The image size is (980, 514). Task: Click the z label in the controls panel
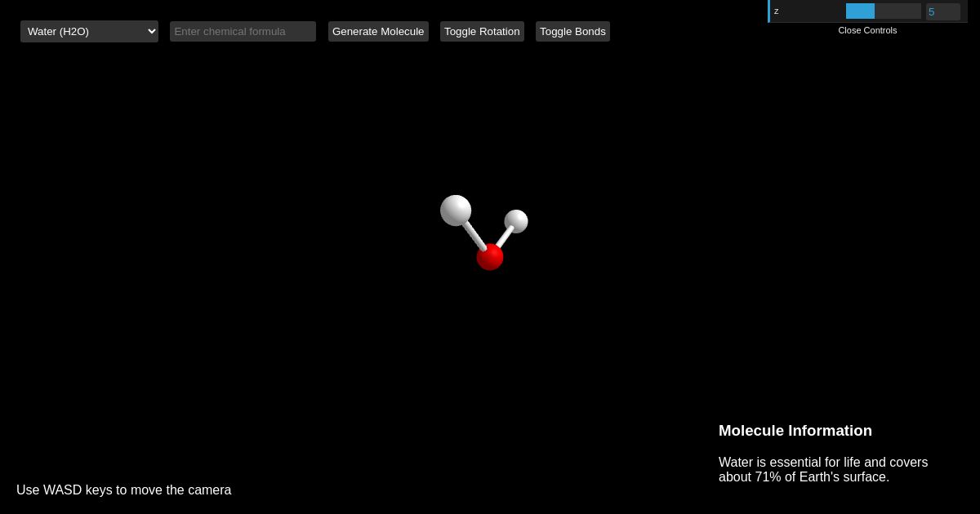[x=776, y=11]
